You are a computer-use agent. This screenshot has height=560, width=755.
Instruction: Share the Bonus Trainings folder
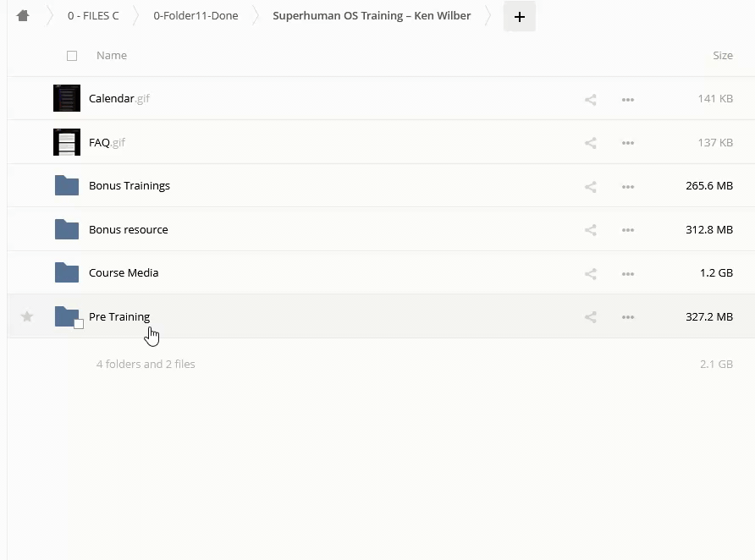[x=591, y=186]
